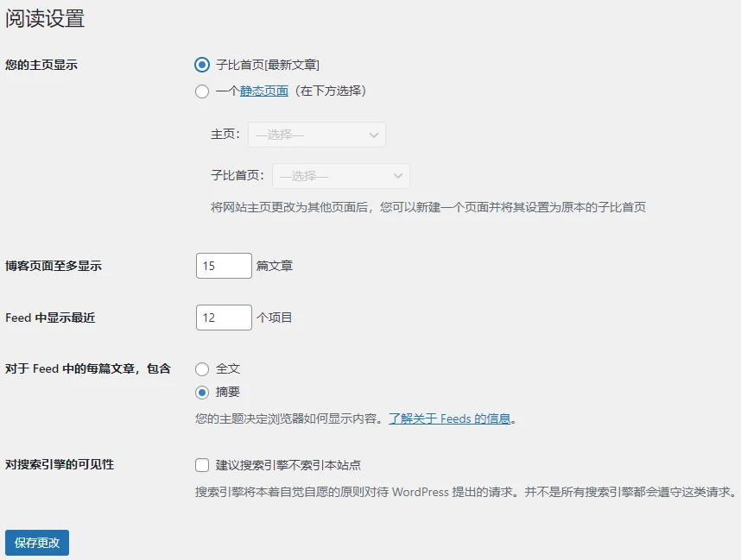This screenshot has height=560, width=741.
Task: Choose the 一个静态页面 radio button
Action: tap(202, 91)
